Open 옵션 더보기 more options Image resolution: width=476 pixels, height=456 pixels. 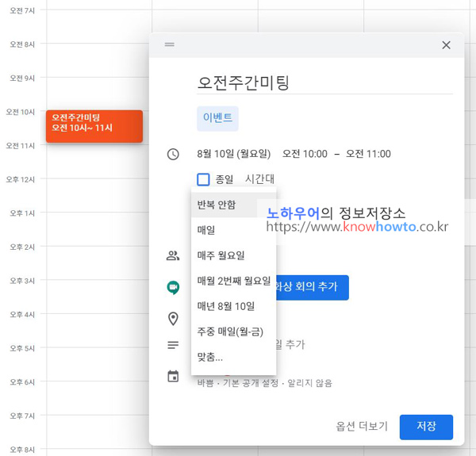pos(362,427)
